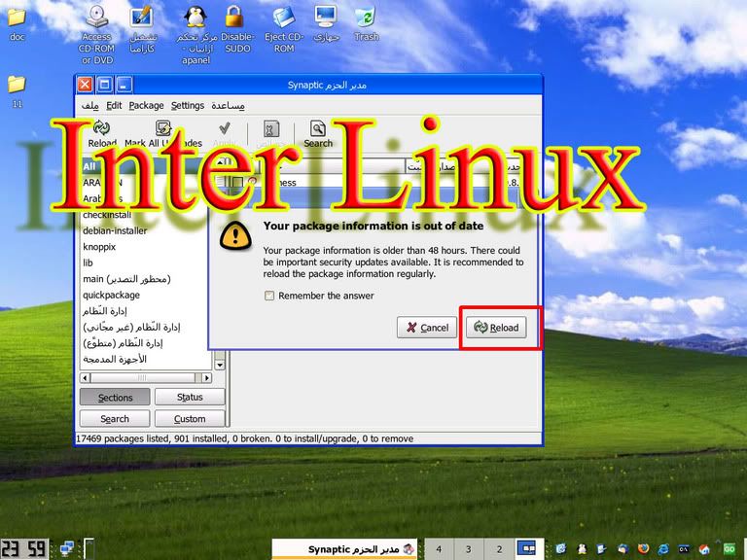The image size is (747, 560).
Task: Click the 23 59 clock in taskbar
Action: (23, 548)
